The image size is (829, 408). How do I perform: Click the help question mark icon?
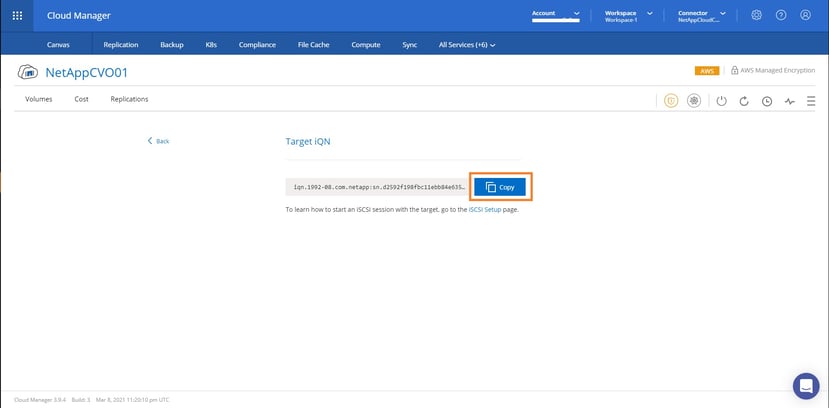(780, 15)
